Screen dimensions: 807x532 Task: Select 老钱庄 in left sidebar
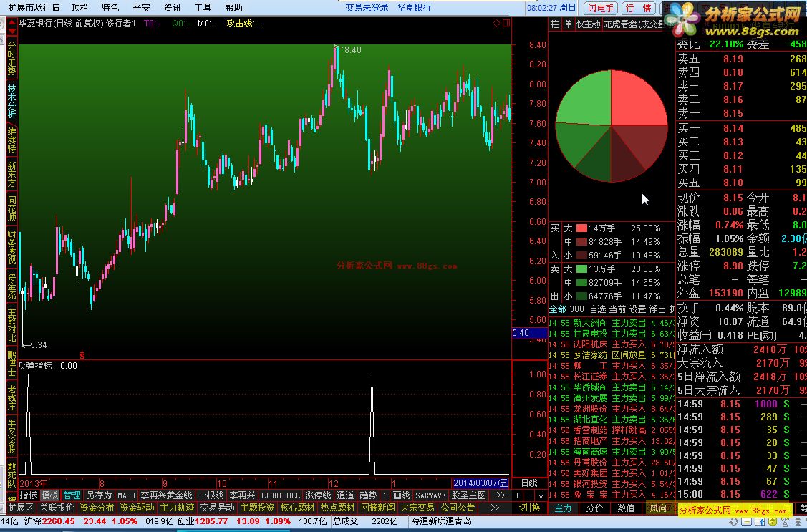[x=12, y=397]
